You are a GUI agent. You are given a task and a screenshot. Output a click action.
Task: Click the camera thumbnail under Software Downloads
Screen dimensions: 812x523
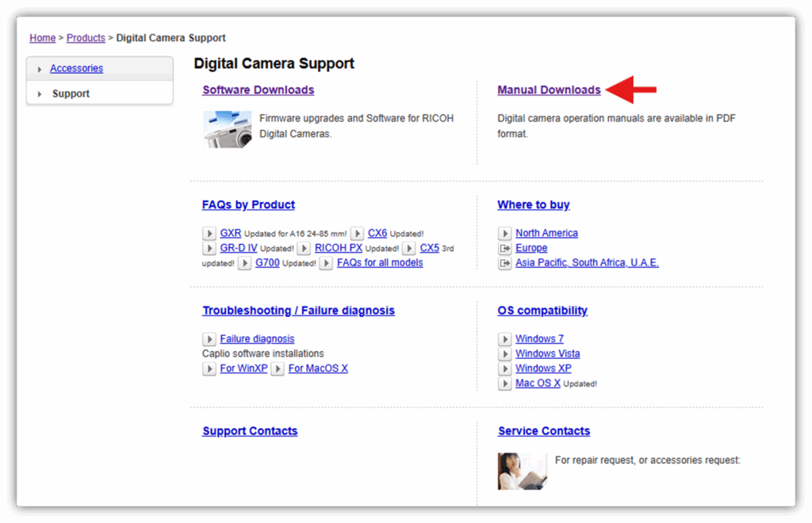pyautogui.click(x=227, y=129)
